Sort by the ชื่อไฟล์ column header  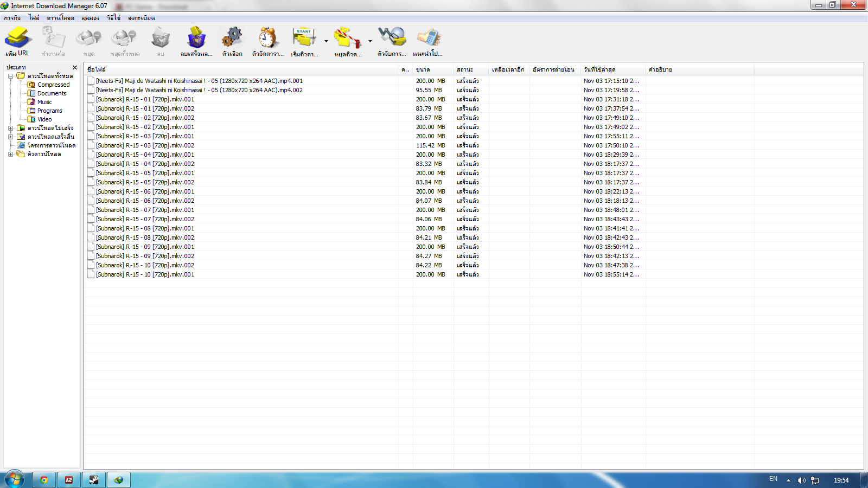coord(241,69)
